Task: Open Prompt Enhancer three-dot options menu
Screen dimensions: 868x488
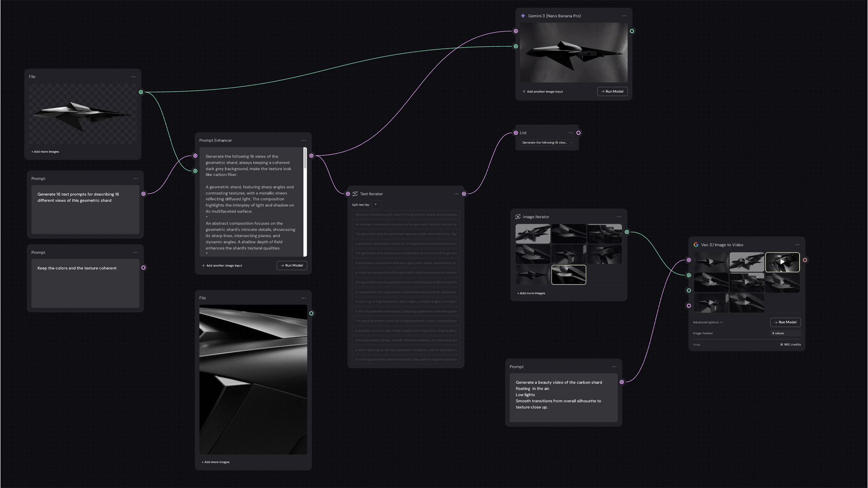Action: click(x=303, y=141)
